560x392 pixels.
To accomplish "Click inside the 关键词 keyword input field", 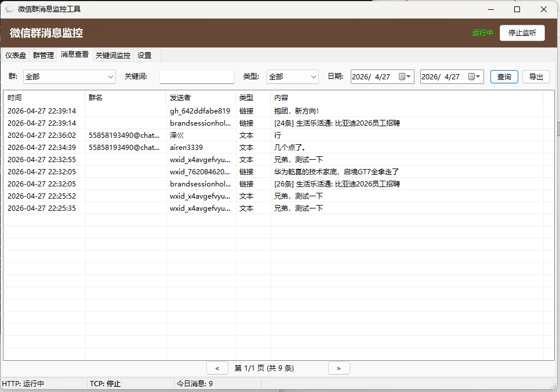I will 197,76.
